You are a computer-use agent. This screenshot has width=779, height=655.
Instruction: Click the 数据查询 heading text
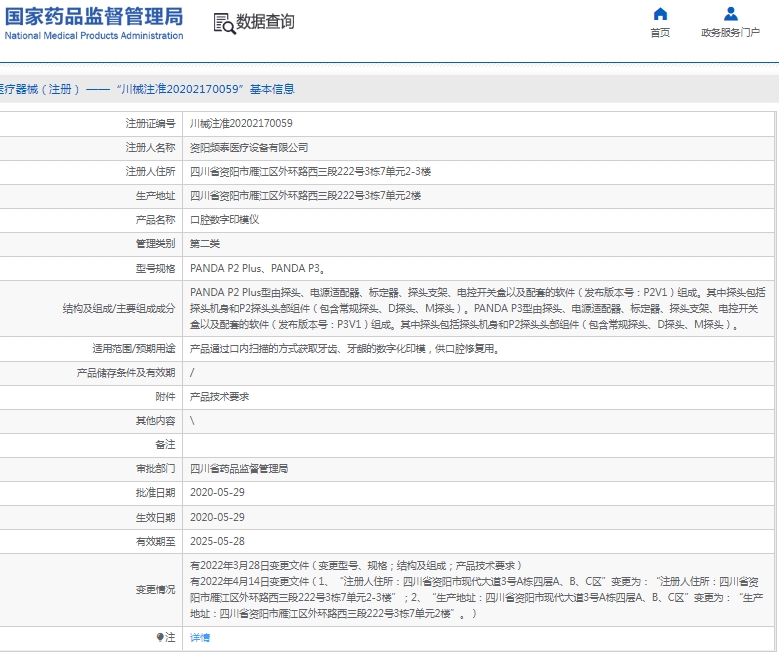[x=265, y=22]
